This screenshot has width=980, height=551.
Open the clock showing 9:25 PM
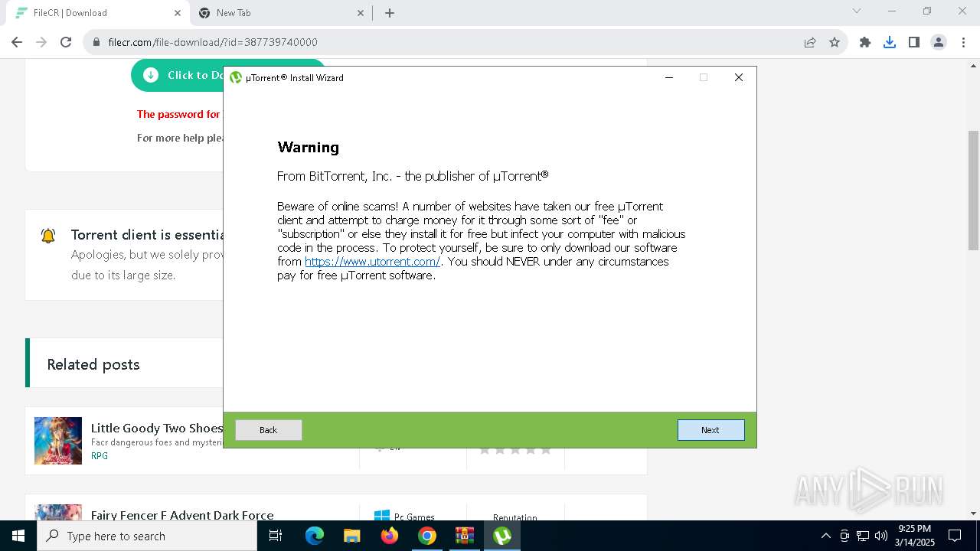915,536
